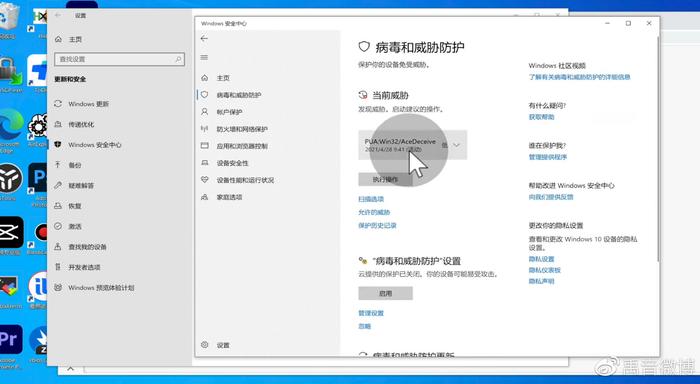This screenshot has width=700, height=384.
Task: Expand the PUA:Win32/AceDeceive threat chevron
Action: tap(456, 145)
